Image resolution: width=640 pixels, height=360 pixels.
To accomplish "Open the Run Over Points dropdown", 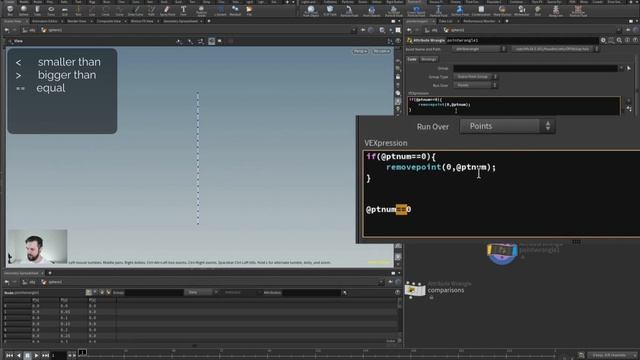I will click(507, 126).
